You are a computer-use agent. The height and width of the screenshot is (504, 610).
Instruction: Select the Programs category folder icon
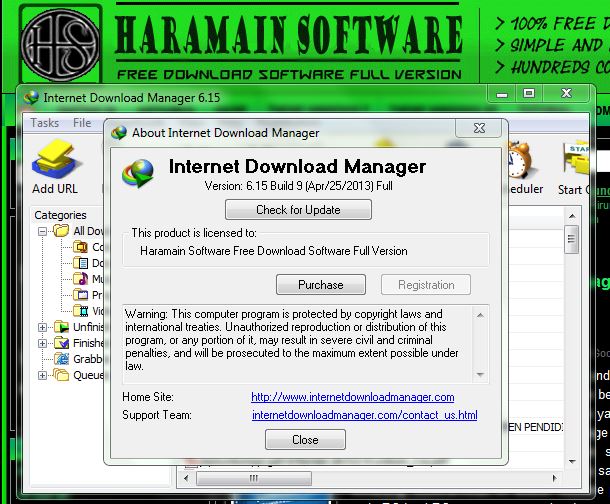click(81, 295)
